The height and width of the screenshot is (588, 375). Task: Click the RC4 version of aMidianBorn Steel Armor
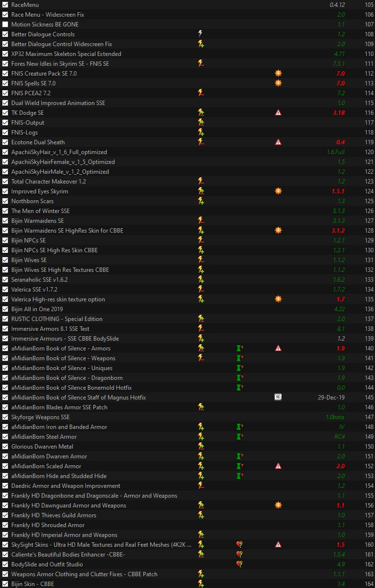[x=339, y=436]
